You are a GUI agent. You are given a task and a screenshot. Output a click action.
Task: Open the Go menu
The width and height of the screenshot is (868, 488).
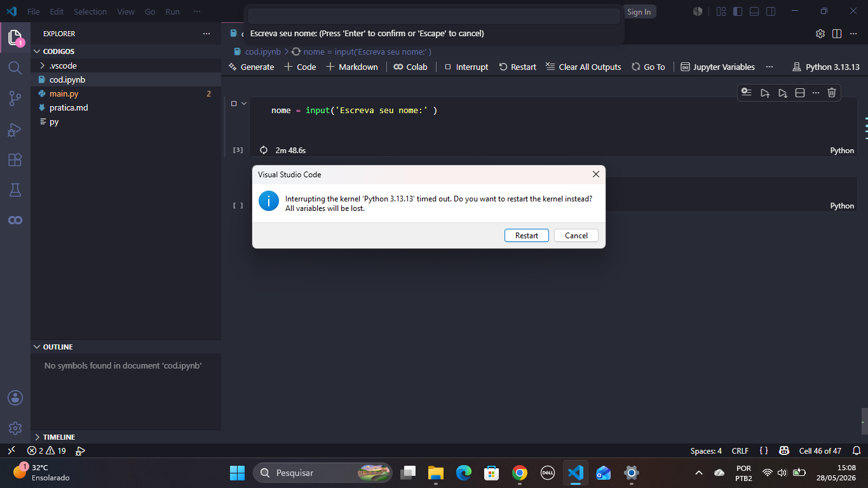(x=150, y=11)
